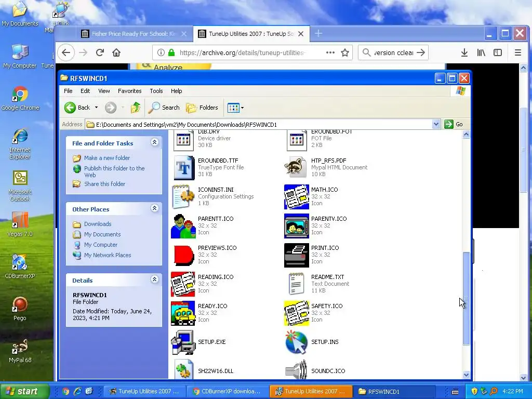532x399 pixels.
Task: Toggle the Folders pane button
Action: (202, 108)
